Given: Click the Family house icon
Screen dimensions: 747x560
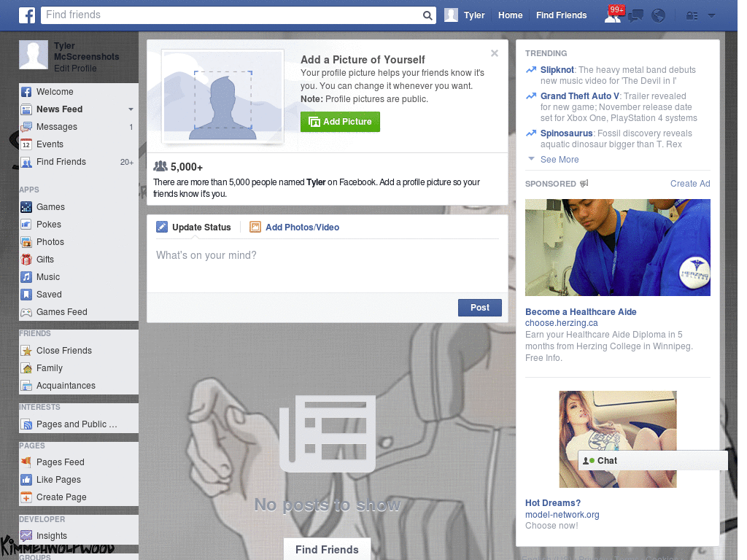Looking at the screenshot, I should (x=26, y=368).
